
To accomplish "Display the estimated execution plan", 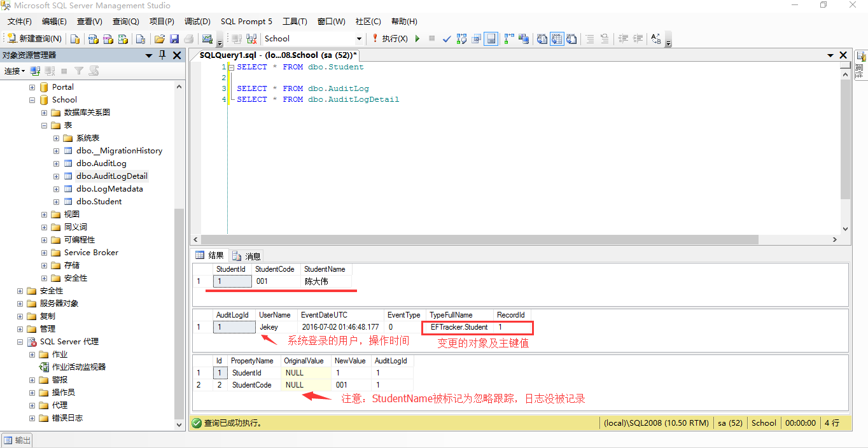I will pyautogui.click(x=462, y=39).
